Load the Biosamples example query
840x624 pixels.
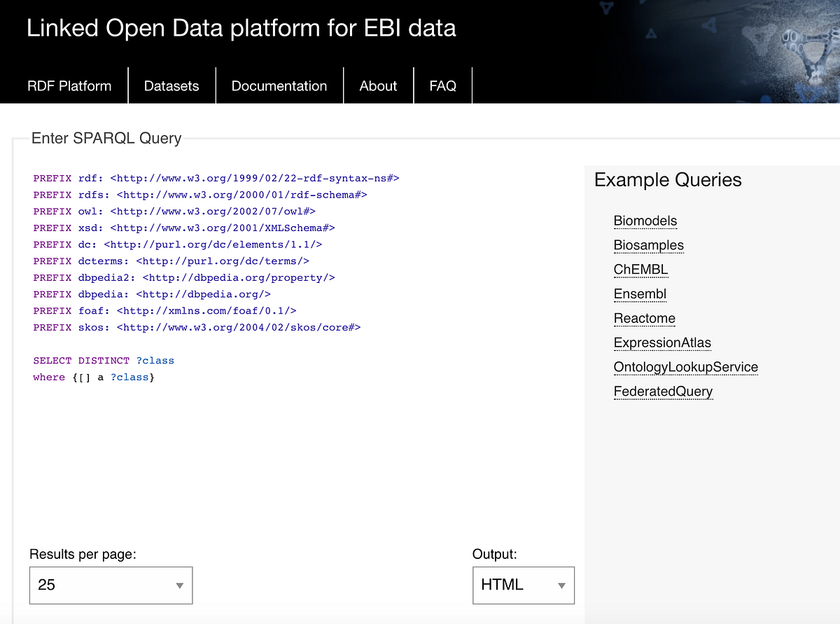(648, 245)
